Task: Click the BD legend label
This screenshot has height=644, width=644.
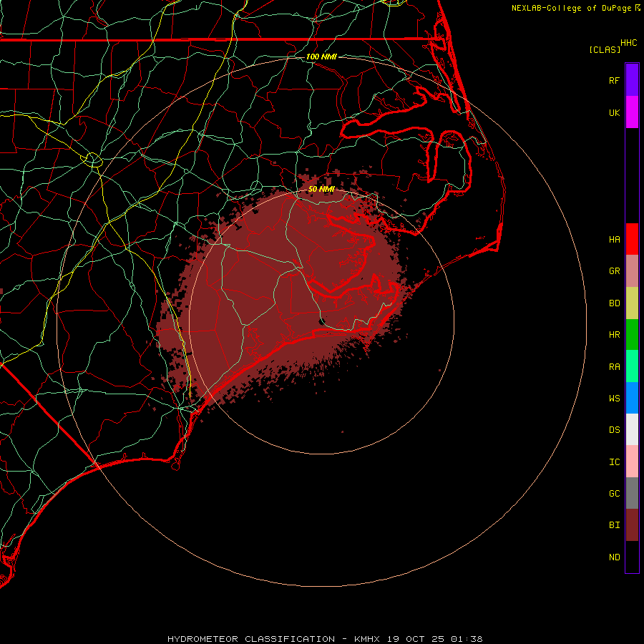Action: click(615, 303)
